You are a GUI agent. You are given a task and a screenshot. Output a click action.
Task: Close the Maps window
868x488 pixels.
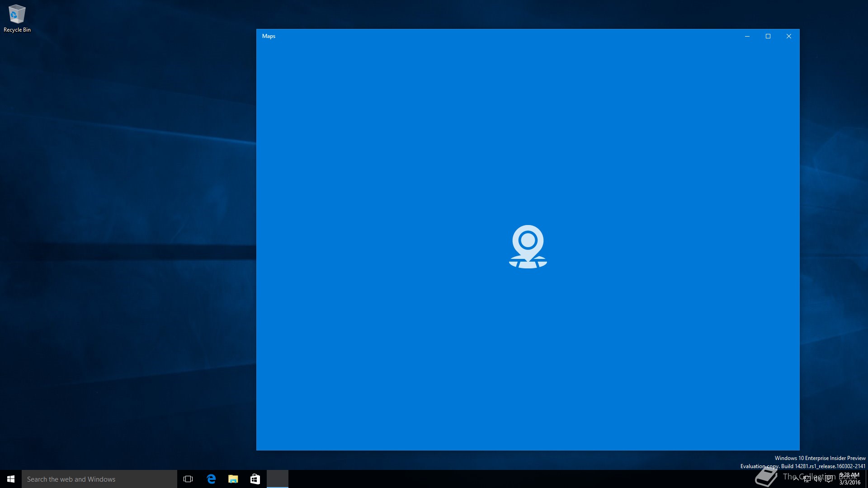(789, 36)
